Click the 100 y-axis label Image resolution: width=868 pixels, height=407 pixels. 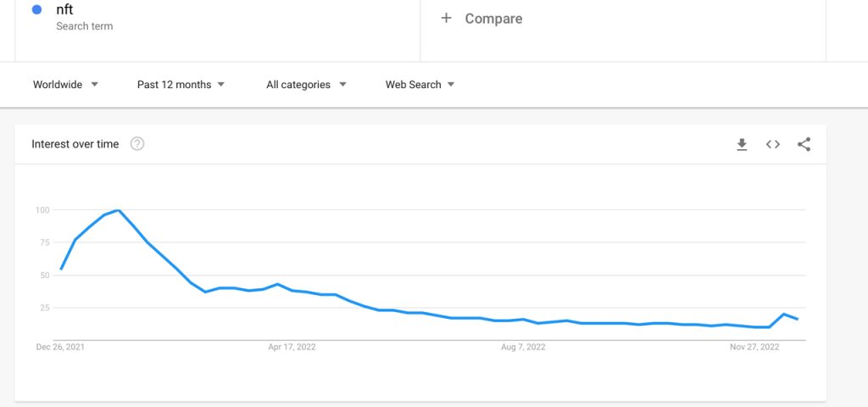pyautogui.click(x=42, y=210)
